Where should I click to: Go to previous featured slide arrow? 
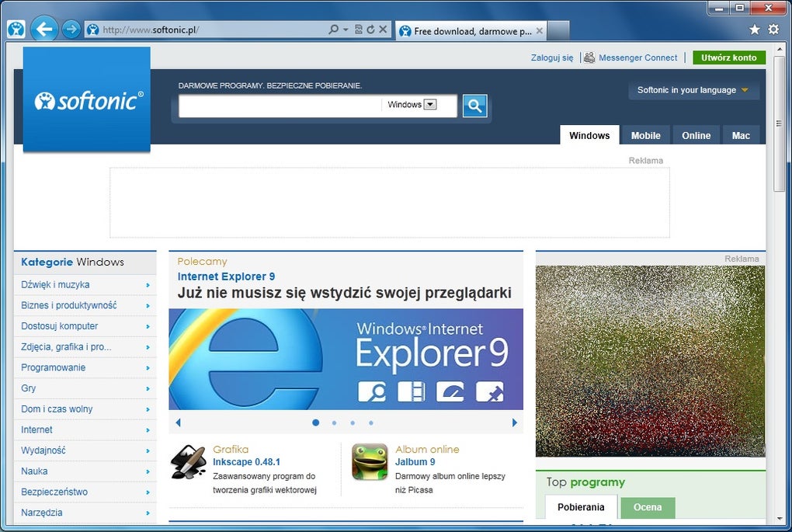pyautogui.click(x=178, y=422)
